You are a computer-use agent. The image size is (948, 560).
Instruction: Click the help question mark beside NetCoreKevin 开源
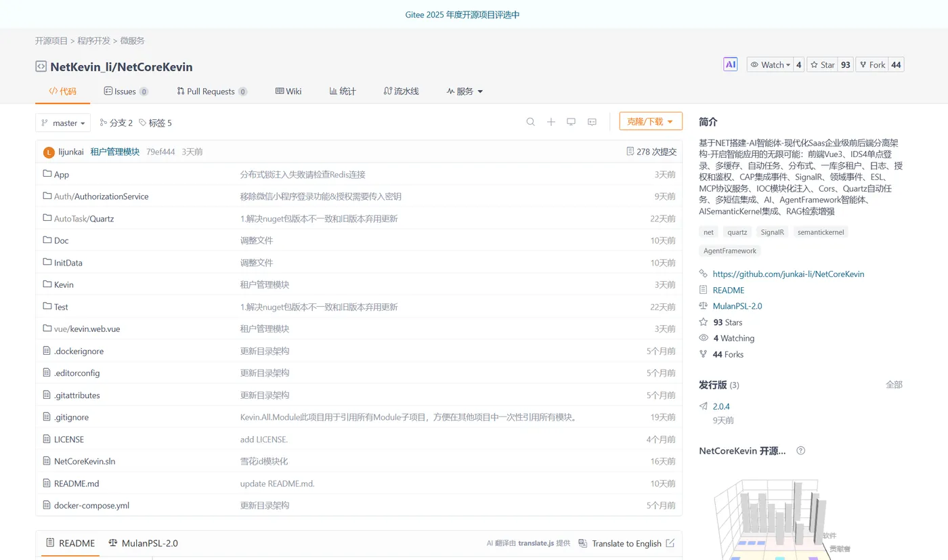pyautogui.click(x=800, y=450)
